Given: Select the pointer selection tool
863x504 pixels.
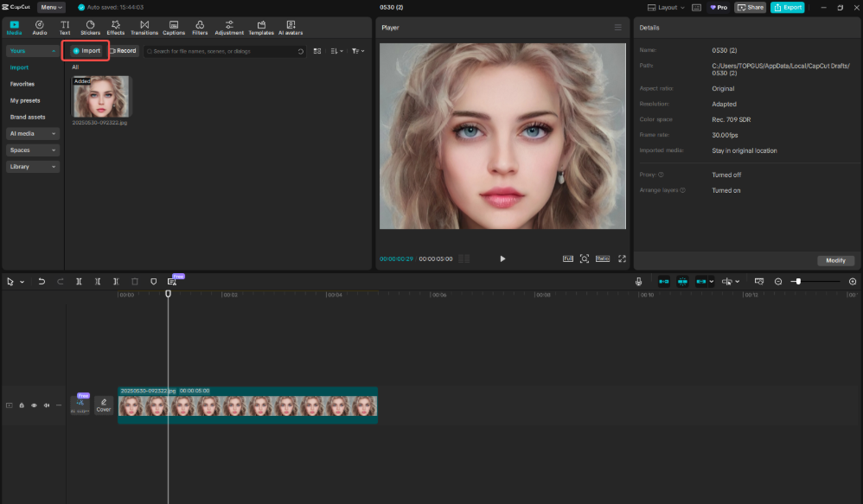Looking at the screenshot, I should tap(10, 282).
